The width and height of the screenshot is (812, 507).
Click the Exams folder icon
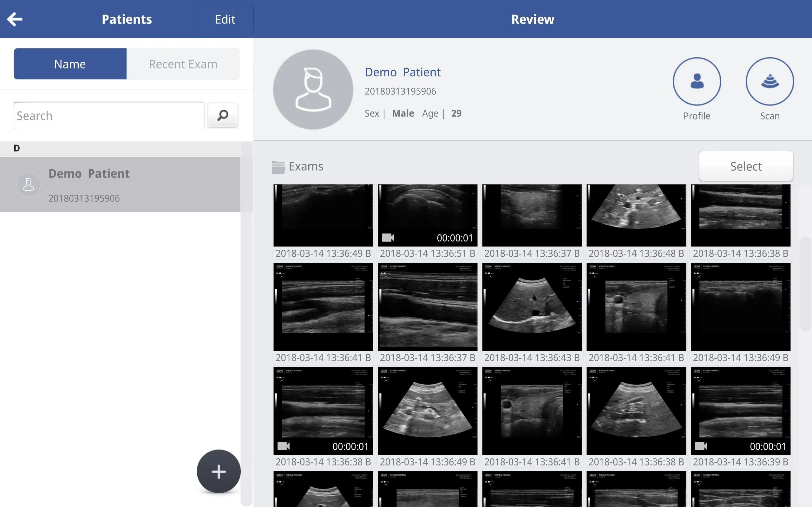[278, 166]
